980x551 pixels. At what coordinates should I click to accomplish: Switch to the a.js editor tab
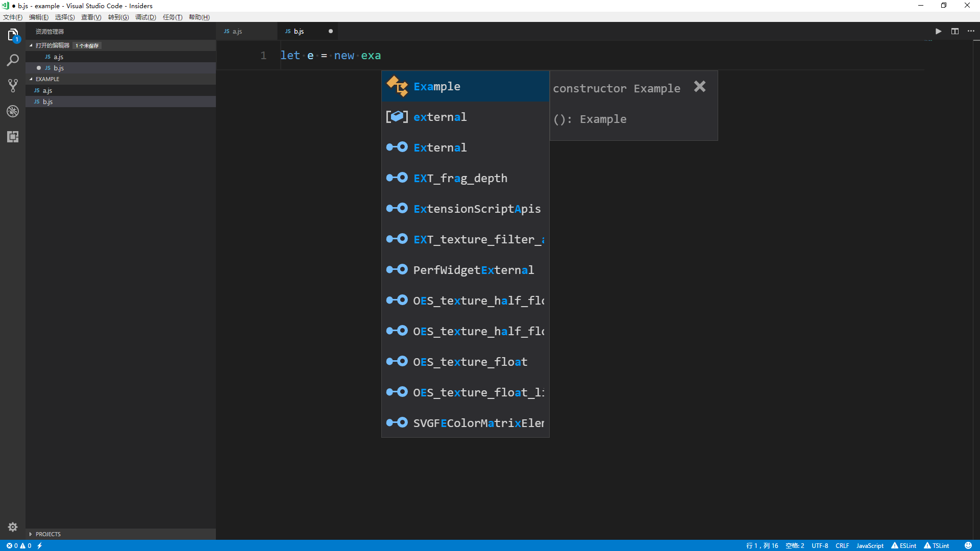click(237, 31)
